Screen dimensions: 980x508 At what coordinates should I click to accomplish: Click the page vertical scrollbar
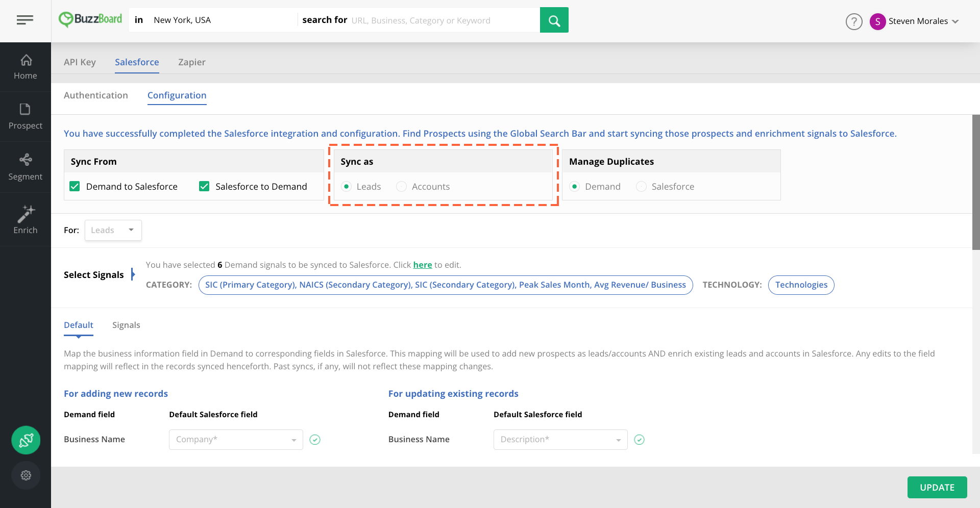(976, 182)
